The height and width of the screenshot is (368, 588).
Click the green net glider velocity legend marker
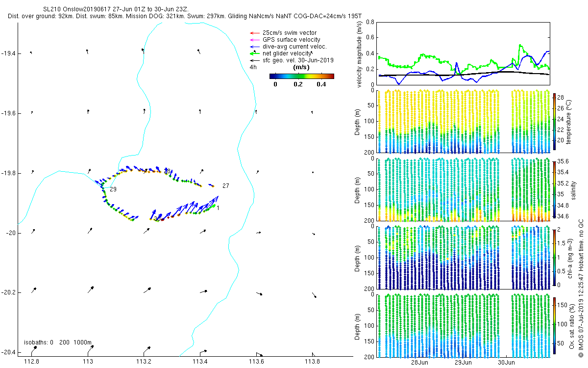[254, 53]
